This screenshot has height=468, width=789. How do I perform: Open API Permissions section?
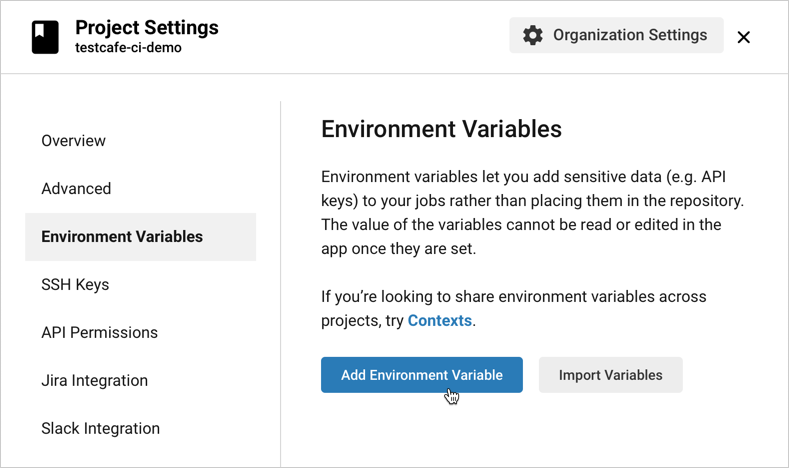point(99,333)
